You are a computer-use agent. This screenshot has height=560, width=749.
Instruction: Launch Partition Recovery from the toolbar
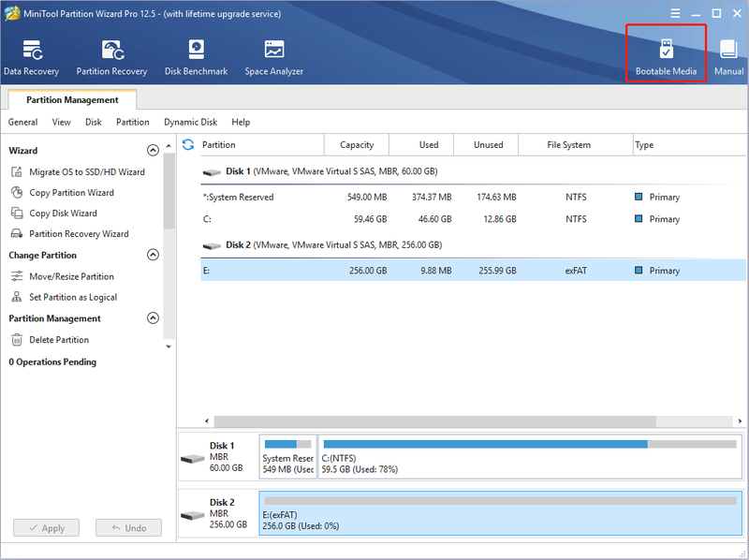point(111,58)
